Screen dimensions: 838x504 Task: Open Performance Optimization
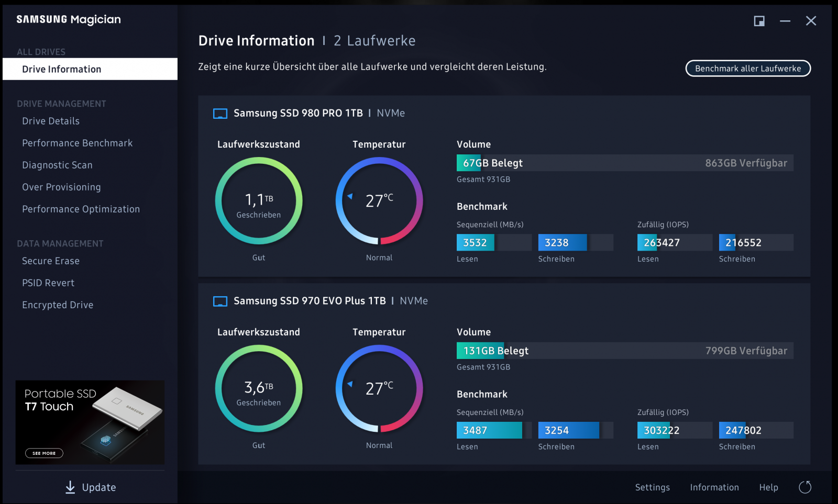click(x=81, y=209)
